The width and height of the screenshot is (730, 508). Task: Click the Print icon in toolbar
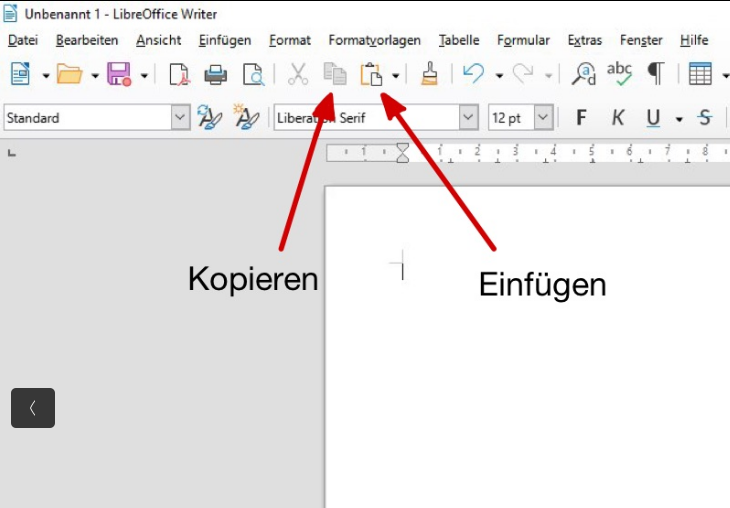point(215,75)
